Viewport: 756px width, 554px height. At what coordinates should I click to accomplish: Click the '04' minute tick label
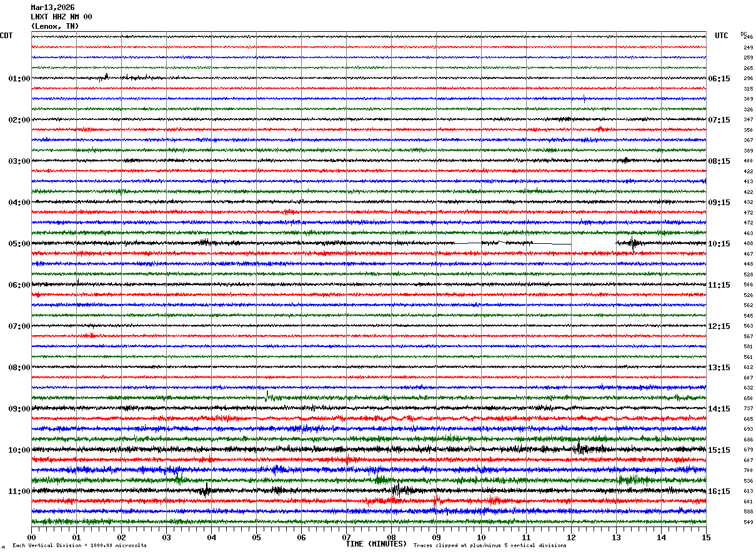point(211,537)
